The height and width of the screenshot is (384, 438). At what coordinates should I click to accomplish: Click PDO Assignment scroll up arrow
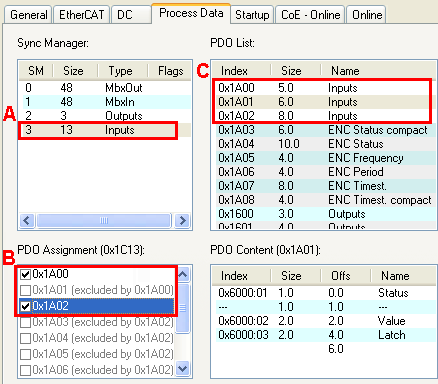click(x=183, y=275)
